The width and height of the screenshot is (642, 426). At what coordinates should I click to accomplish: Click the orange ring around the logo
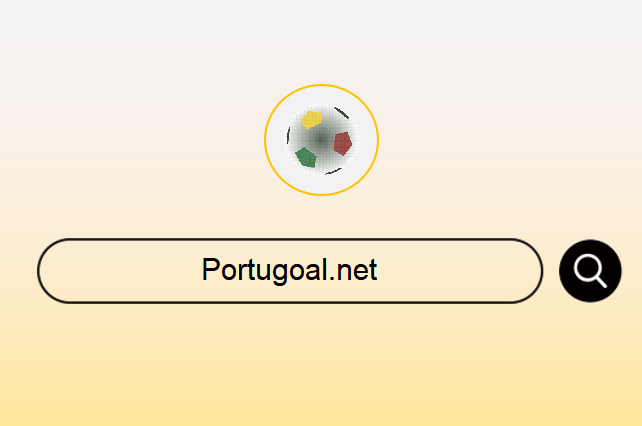pyautogui.click(x=321, y=85)
